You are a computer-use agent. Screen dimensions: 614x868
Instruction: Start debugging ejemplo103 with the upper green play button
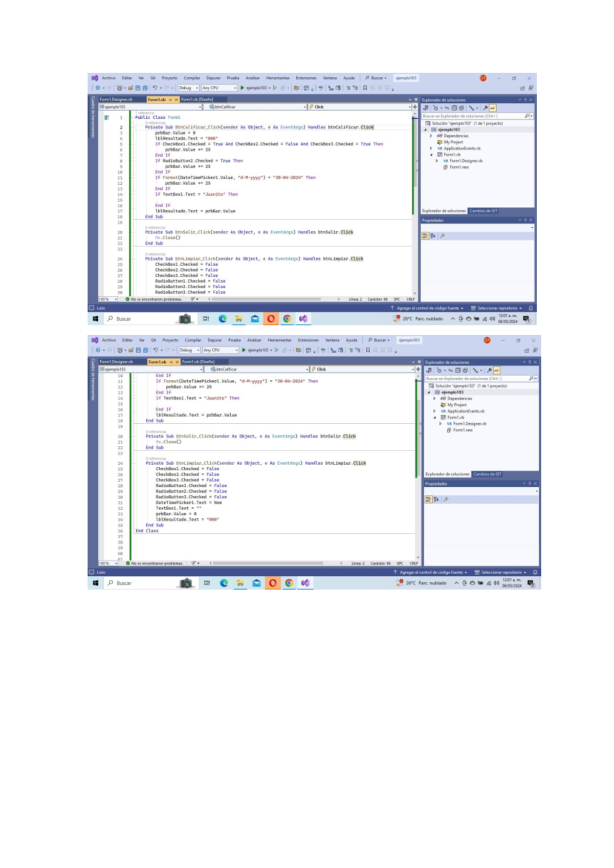pyautogui.click(x=243, y=88)
